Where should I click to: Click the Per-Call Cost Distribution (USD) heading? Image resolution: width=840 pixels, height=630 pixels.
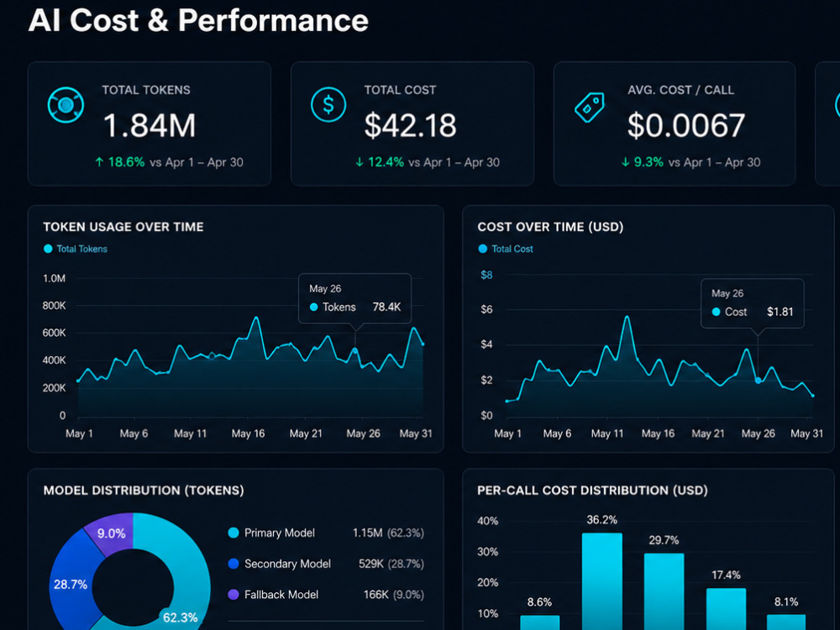(x=592, y=491)
